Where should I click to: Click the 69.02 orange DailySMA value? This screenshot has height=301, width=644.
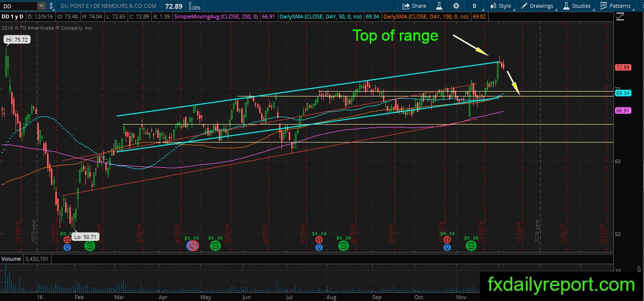pos(479,16)
